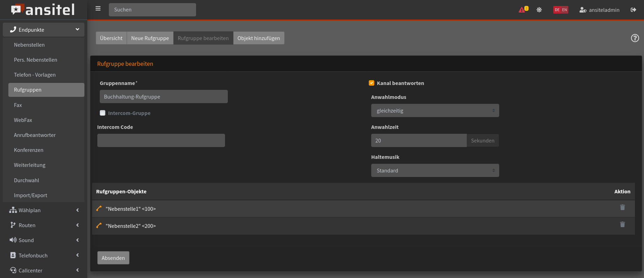
Task: Open the Anwahlmodus dropdown
Action: pyautogui.click(x=435, y=110)
